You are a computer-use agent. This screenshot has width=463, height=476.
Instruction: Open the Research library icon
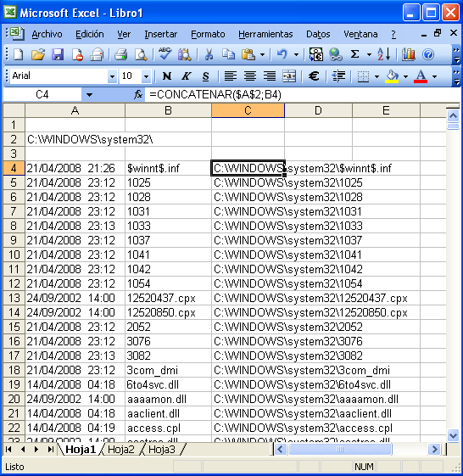pos(185,54)
